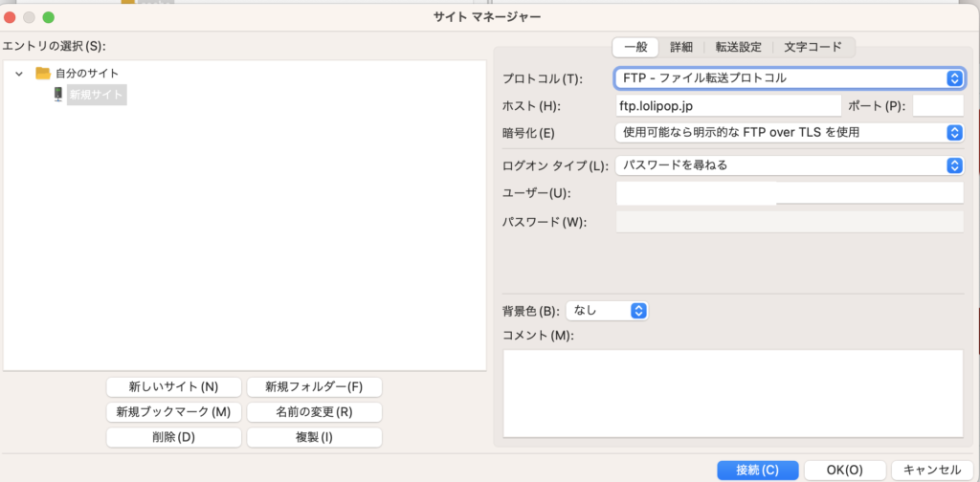This screenshot has width=980, height=482.
Task: Click the folder icon beside 自分のサイト
Action: click(x=42, y=73)
